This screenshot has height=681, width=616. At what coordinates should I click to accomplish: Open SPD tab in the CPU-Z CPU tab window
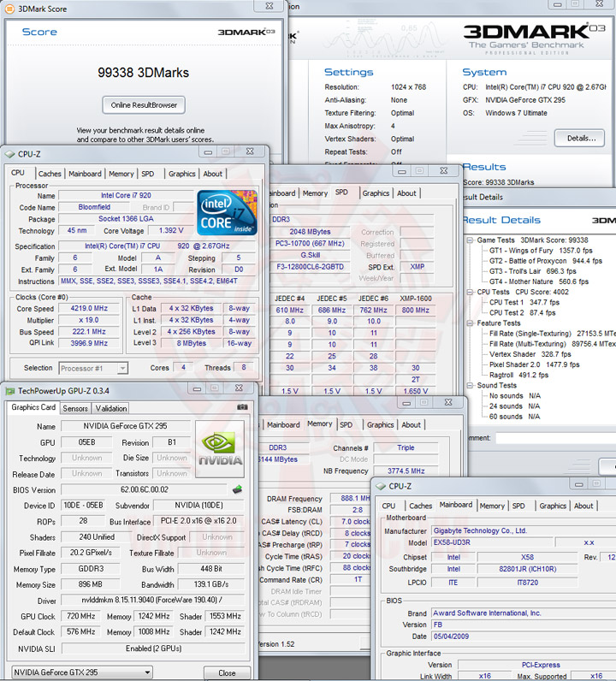148,174
